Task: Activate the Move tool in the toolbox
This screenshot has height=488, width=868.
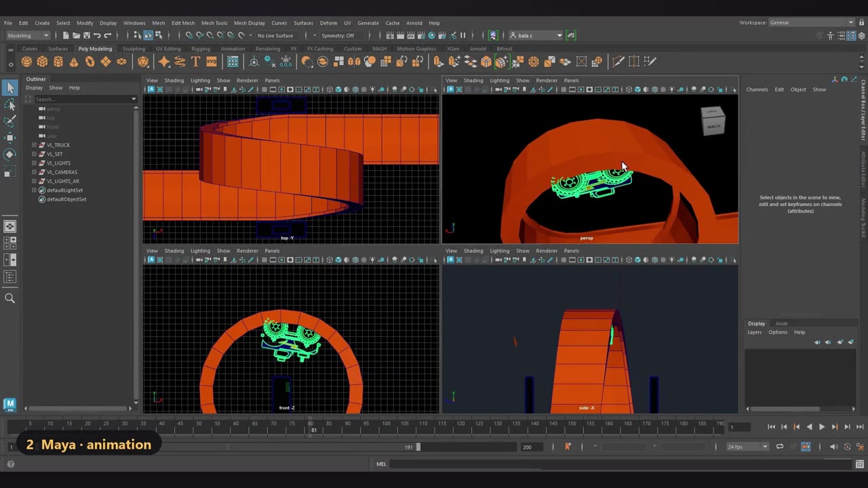Action: (x=10, y=138)
